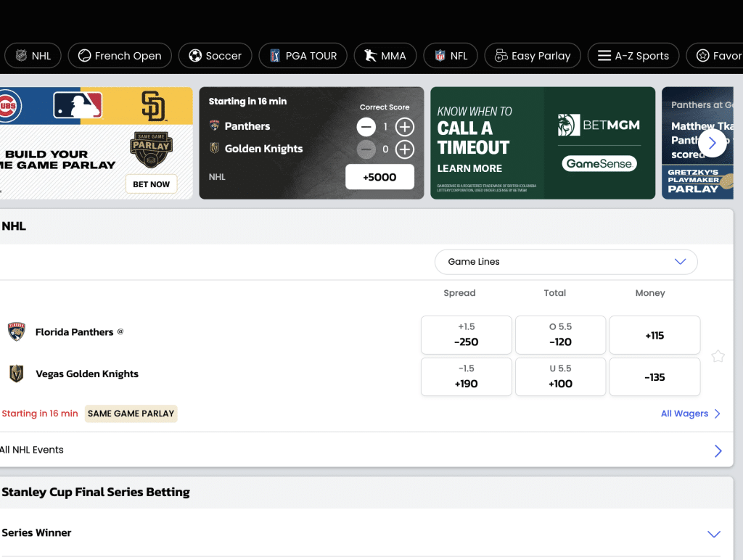Open Easy Parlay from the sports bar
The width and height of the screenshot is (743, 560).
(x=533, y=56)
